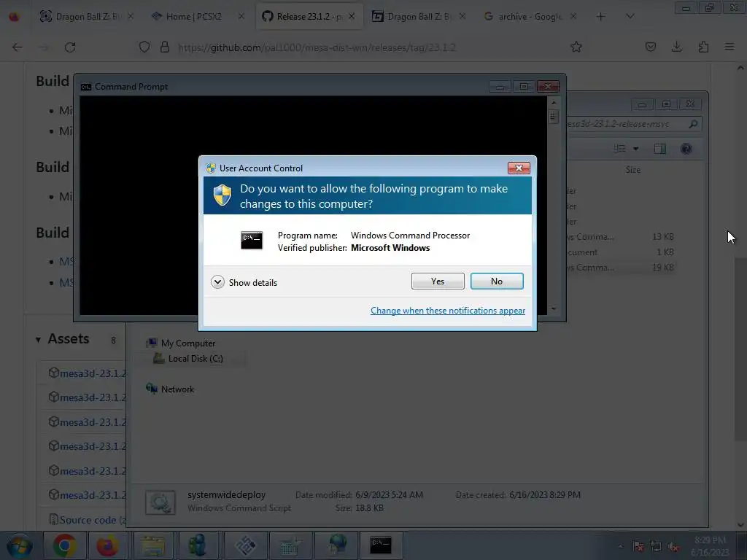Open the Firefox hamburger application menu
Image resolution: width=747 pixels, height=560 pixels.
click(729, 47)
